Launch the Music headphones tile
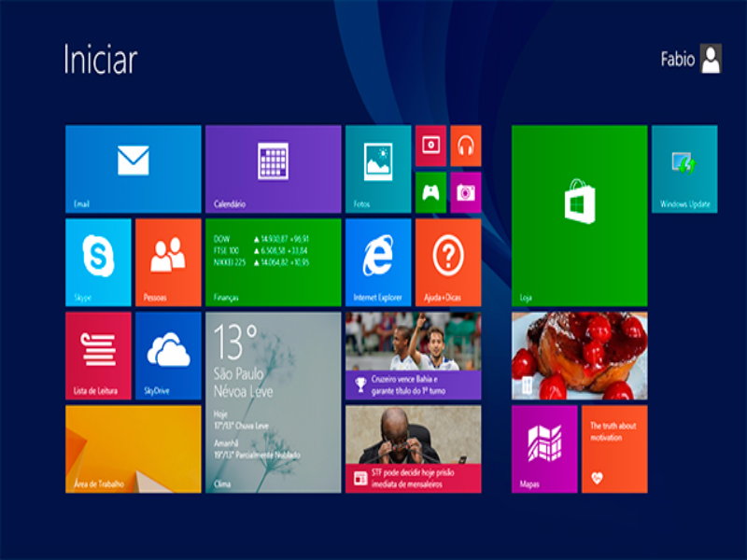 [x=466, y=146]
